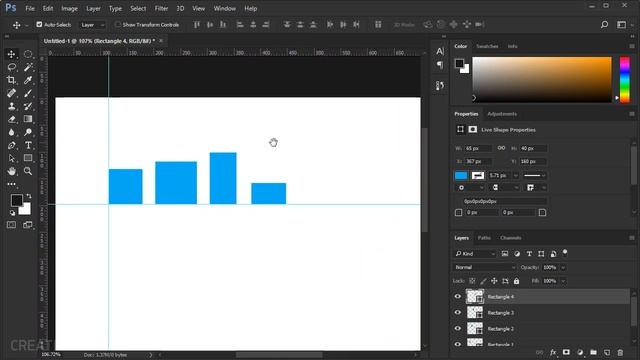Open the Opacity value dropdown arrow
Image resolution: width=640 pixels, height=360 pixels.
click(x=563, y=267)
